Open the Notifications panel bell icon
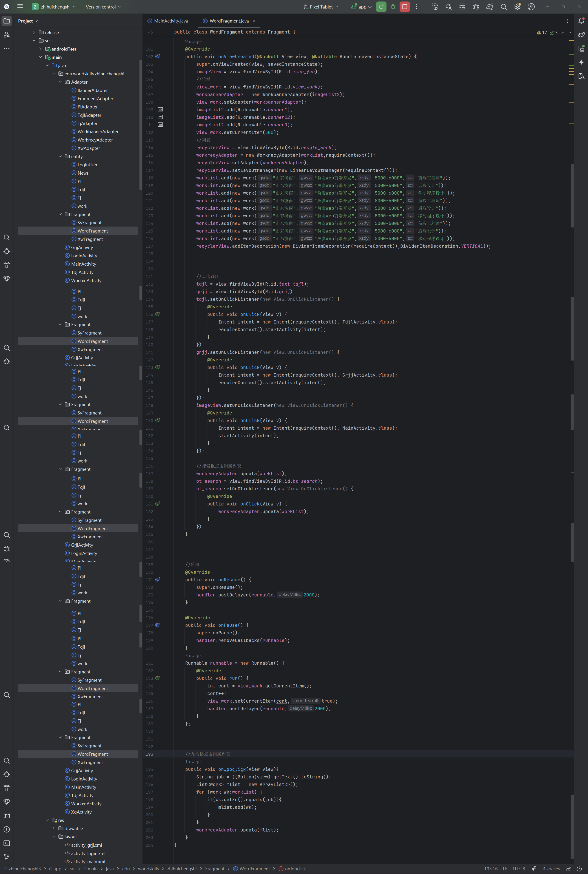This screenshot has width=588, height=874. [581, 21]
